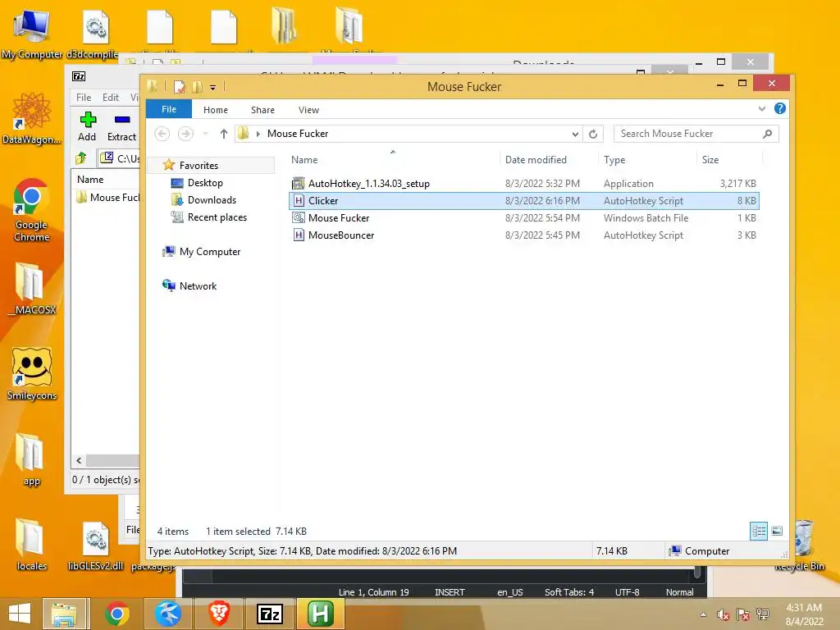The image size is (840, 630).
Task: Expand the ribbon with the chevron
Action: click(762, 109)
